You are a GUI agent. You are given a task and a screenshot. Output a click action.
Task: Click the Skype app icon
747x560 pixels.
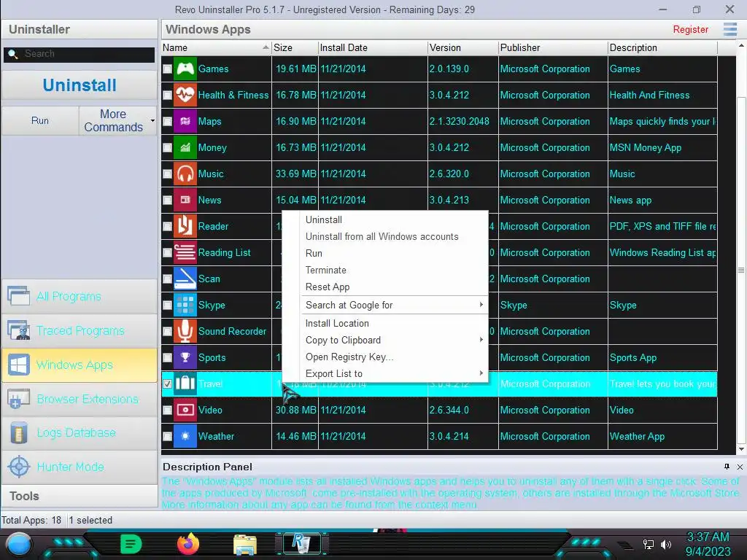point(185,306)
